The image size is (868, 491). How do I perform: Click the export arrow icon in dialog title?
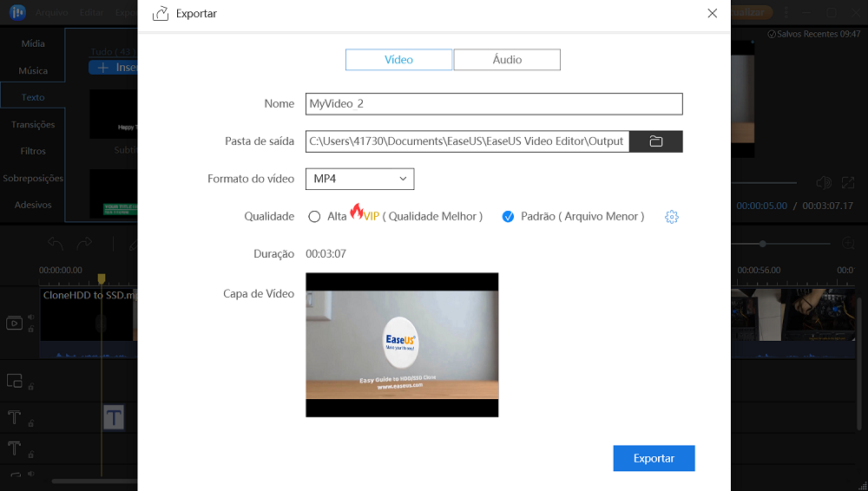coord(161,13)
